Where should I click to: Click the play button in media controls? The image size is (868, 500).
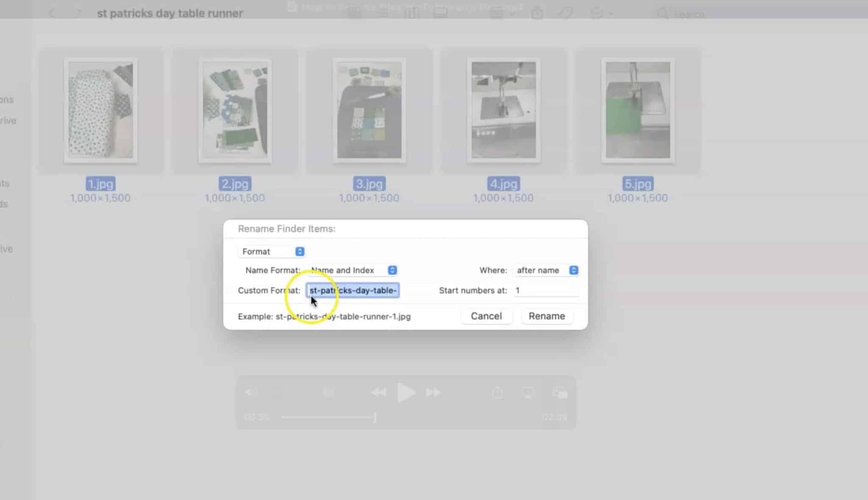405,393
